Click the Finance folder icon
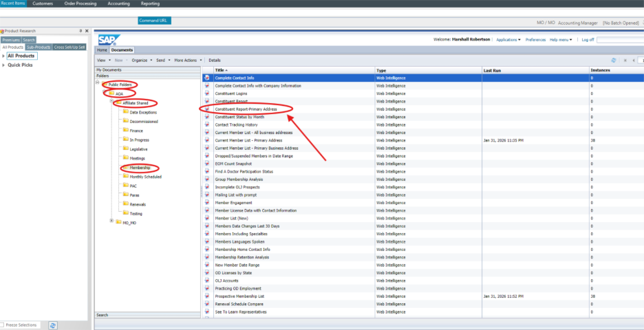Viewport: 644px width, 330px height. click(x=125, y=130)
